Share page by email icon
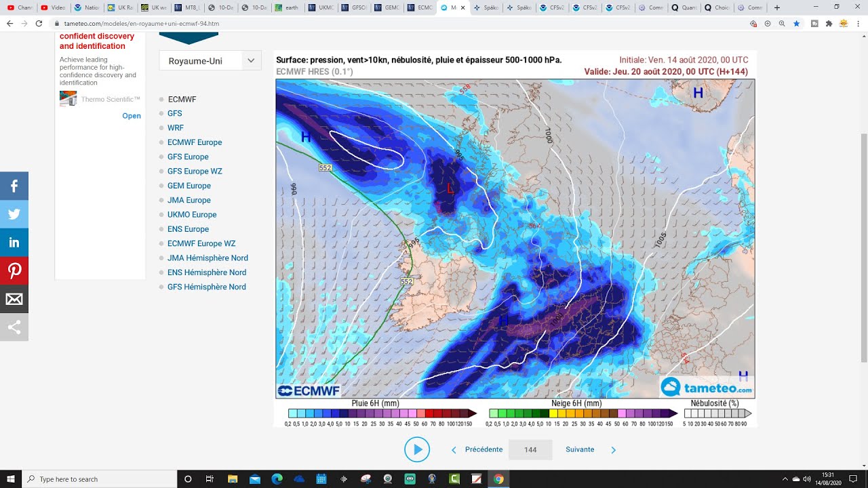 14,300
